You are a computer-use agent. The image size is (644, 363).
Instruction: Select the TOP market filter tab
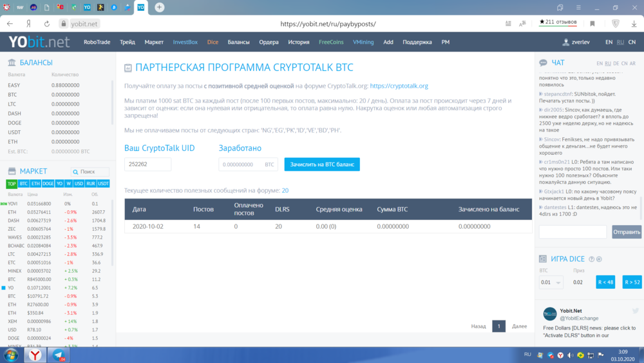12,183
